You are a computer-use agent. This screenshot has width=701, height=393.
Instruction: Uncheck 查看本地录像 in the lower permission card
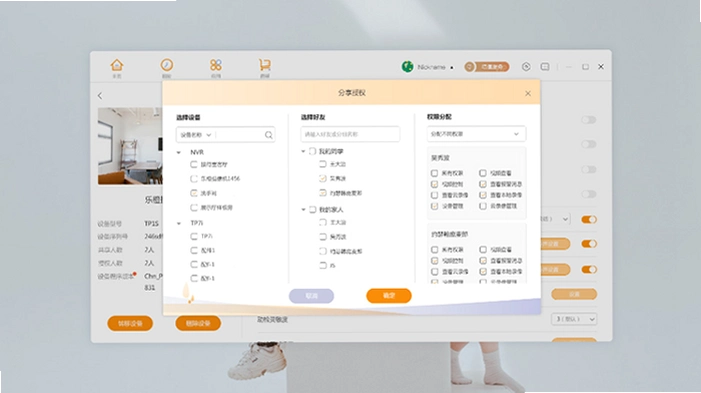click(x=483, y=271)
